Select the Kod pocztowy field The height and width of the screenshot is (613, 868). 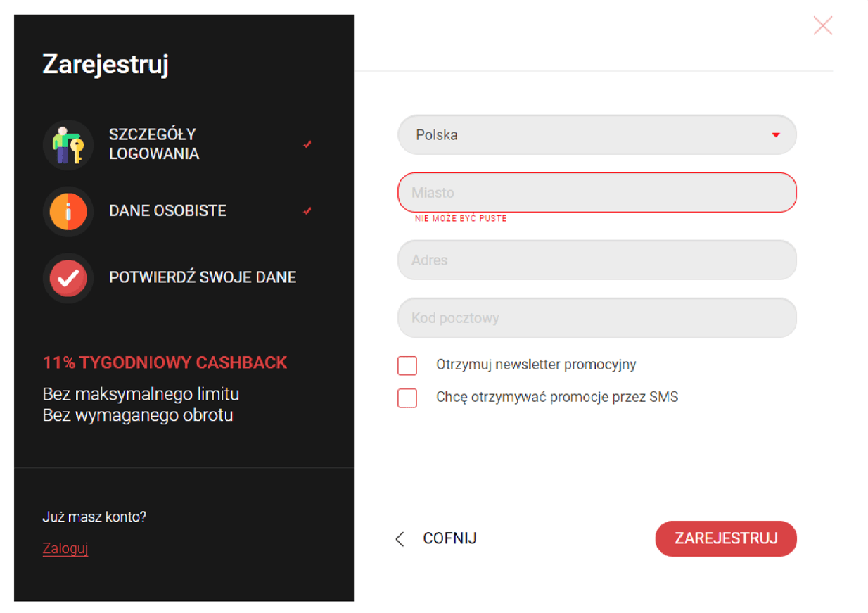coord(596,317)
